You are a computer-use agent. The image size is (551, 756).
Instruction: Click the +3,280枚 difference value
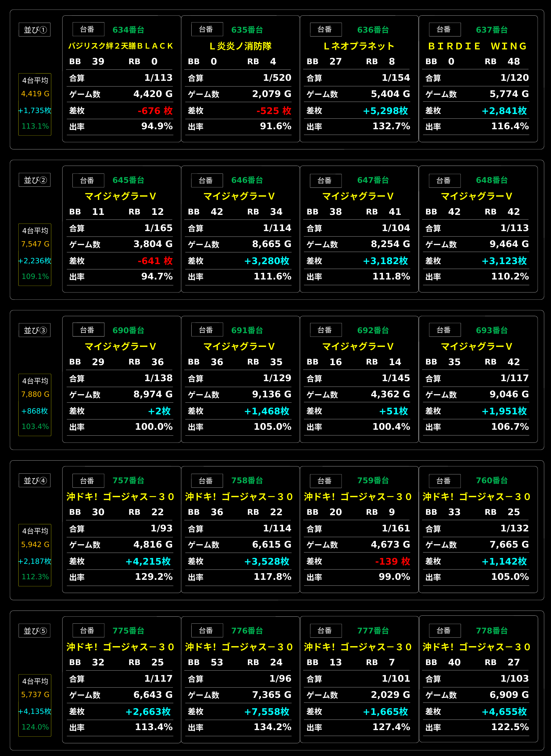[x=267, y=261]
